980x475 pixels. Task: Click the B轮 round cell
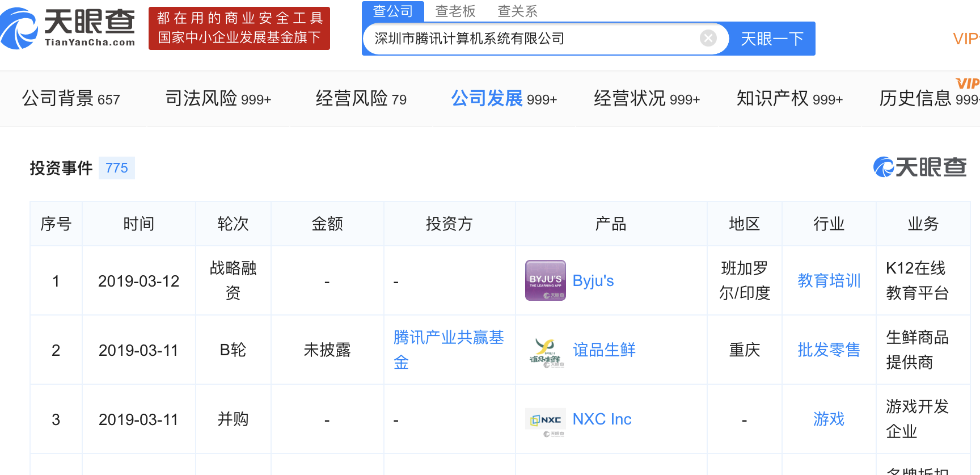tap(233, 350)
